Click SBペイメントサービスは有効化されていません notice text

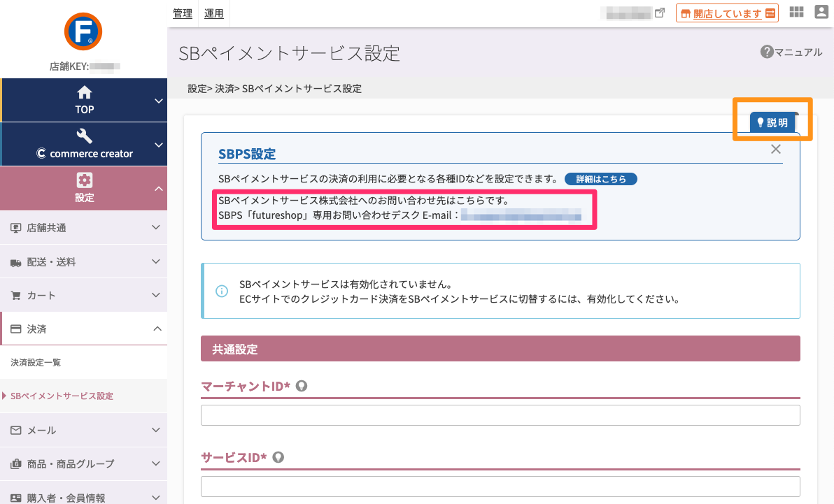[346, 285]
